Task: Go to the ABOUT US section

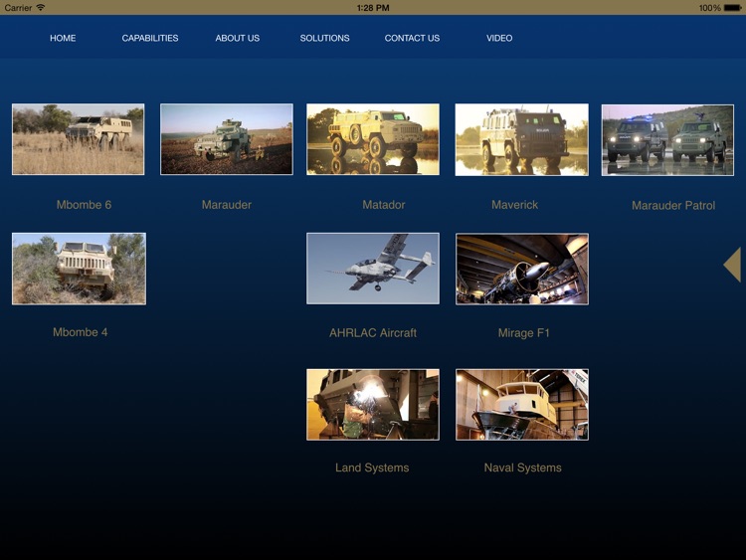Action: [x=238, y=38]
